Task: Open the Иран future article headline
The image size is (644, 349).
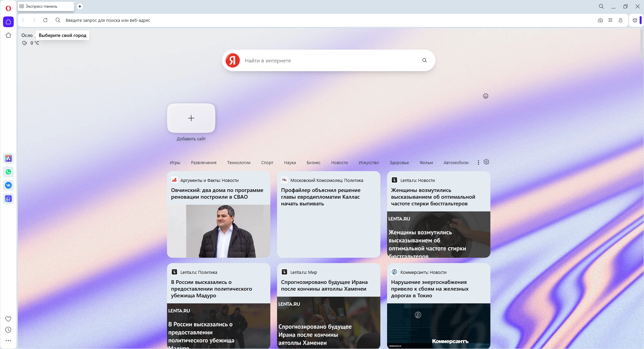Action: pos(324,286)
